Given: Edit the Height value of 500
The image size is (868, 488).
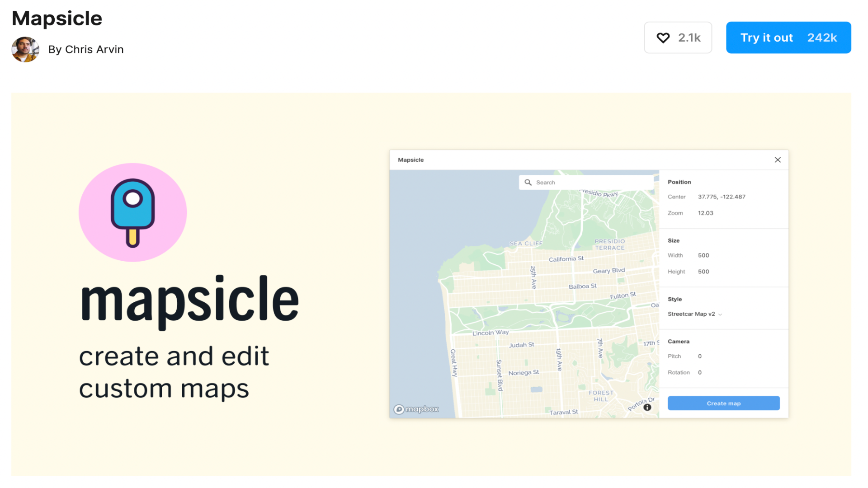Looking at the screenshot, I should (703, 271).
